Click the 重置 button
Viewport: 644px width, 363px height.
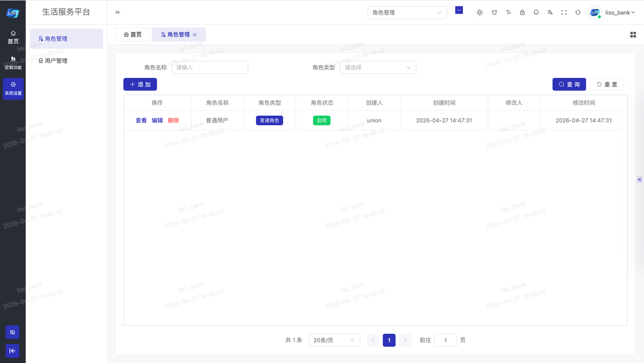tap(607, 84)
